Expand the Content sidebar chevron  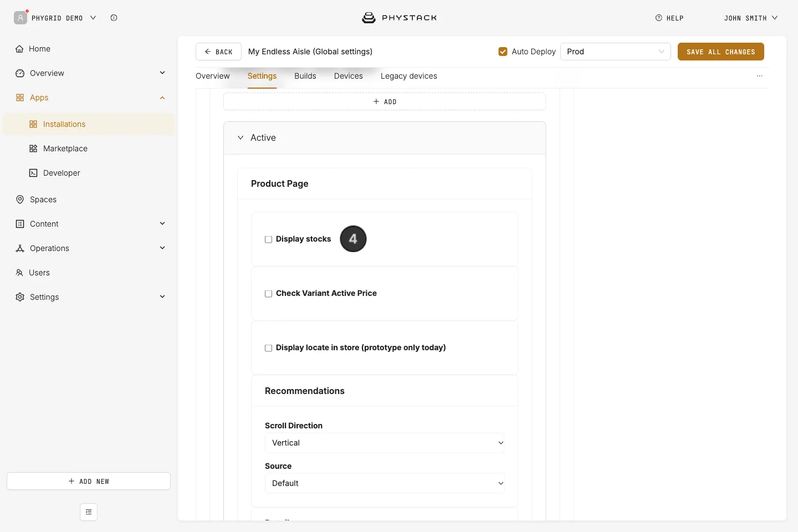coord(162,223)
